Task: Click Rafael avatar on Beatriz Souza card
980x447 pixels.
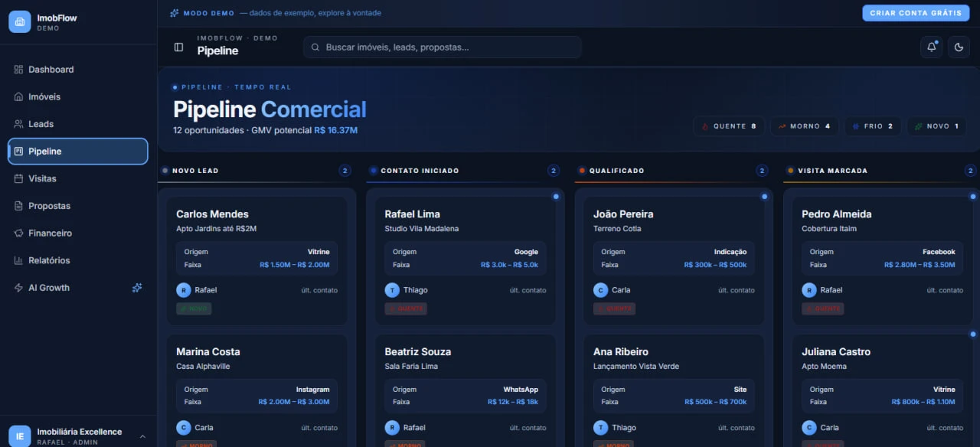Action: (x=392, y=428)
